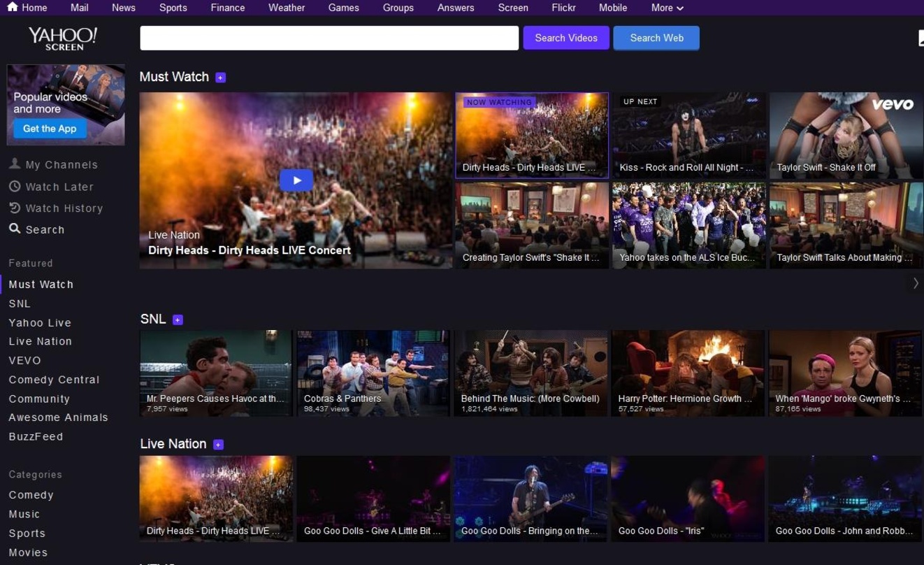Click the plus icon next to Live Nation
Image resolution: width=924 pixels, height=565 pixels.
coord(218,445)
